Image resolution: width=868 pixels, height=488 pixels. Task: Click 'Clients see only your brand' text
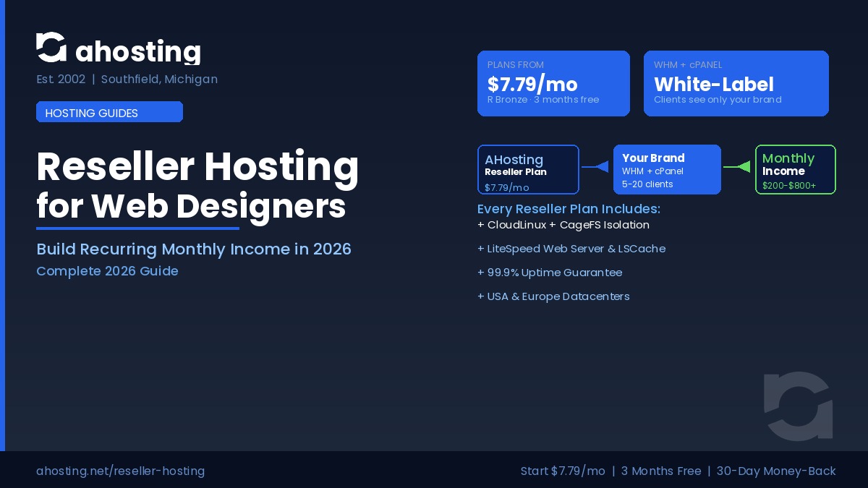tap(718, 100)
